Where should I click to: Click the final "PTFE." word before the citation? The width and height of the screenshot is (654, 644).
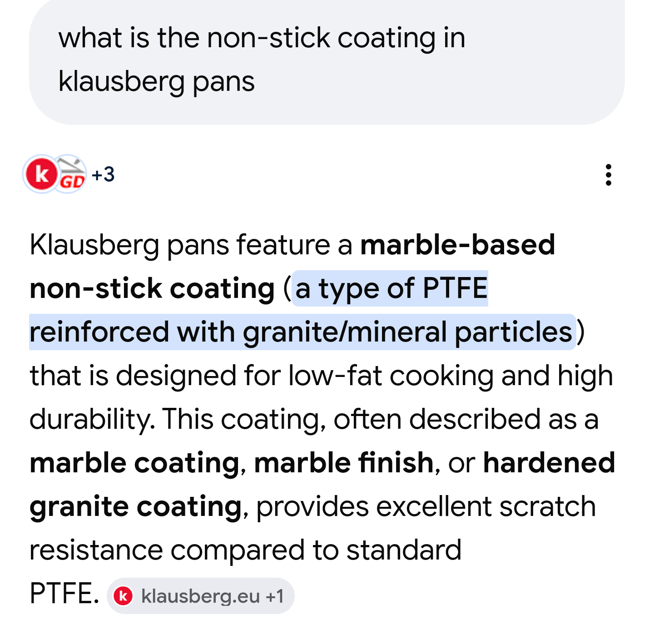pyautogui.click(x=64, y=594)
